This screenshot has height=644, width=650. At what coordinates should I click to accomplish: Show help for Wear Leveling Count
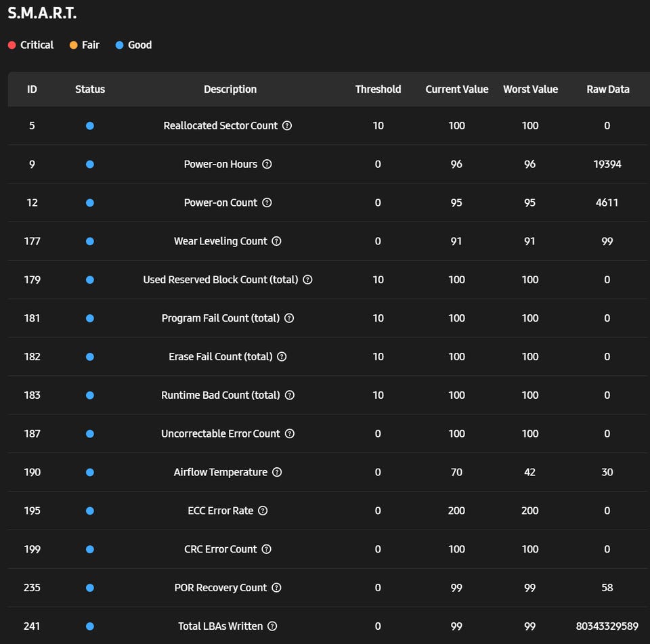click(x=276, y=241)
